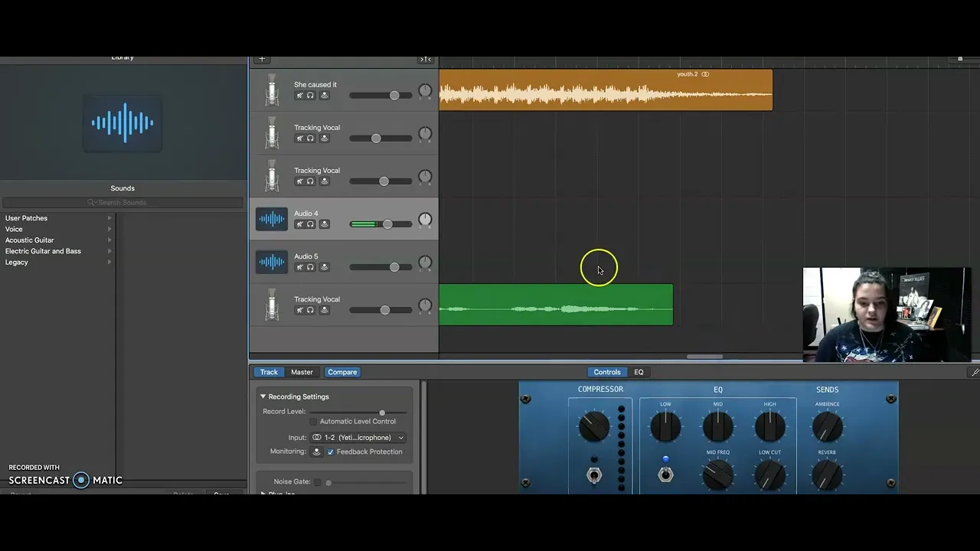The height and width of the screenshot is (551, 980).
Task: Select the EQ tab in Smart Controls
Action: point(639,372)
